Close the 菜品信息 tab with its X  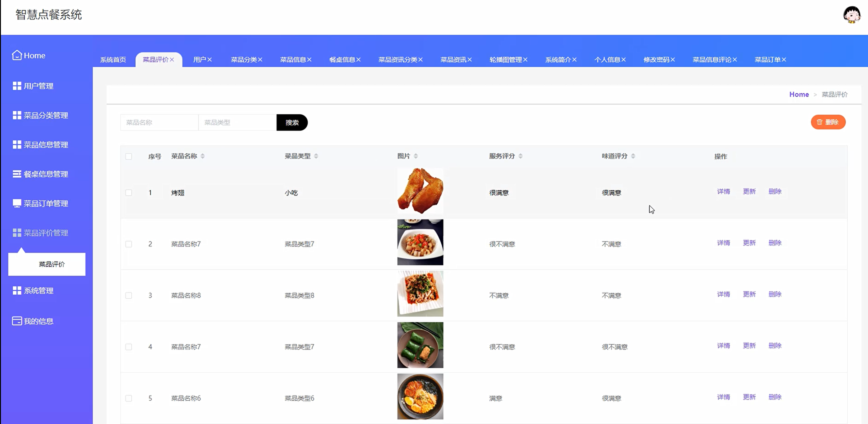pos(309,60)
